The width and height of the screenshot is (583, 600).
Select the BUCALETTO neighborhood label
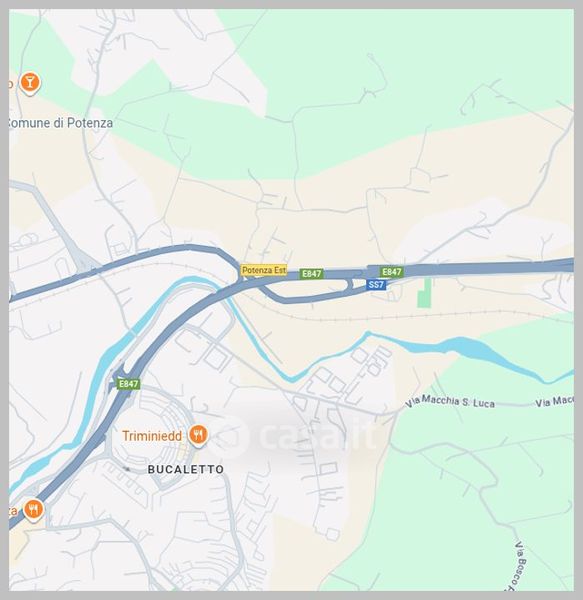tap(186, 470)
